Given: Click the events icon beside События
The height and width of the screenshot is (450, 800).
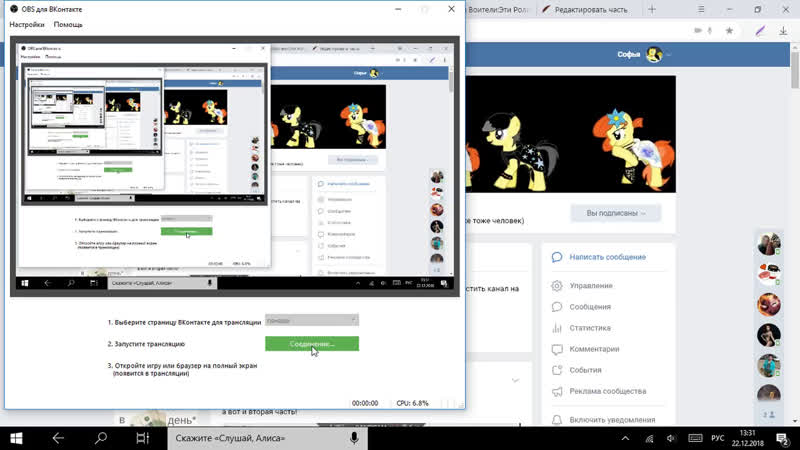Looking at the screenshot, I should pyautogui.click(x=557, y=370).
